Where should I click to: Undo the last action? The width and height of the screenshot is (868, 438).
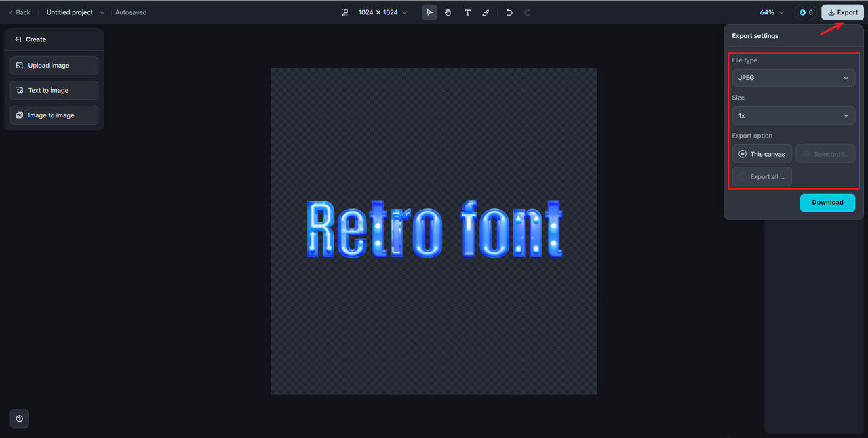(x=509, y=12)
